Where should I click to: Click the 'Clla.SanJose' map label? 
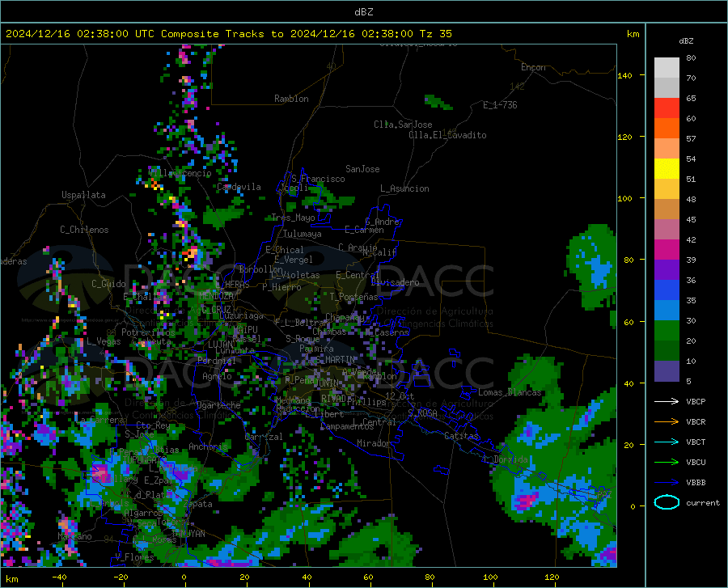[x=403, y=125]
